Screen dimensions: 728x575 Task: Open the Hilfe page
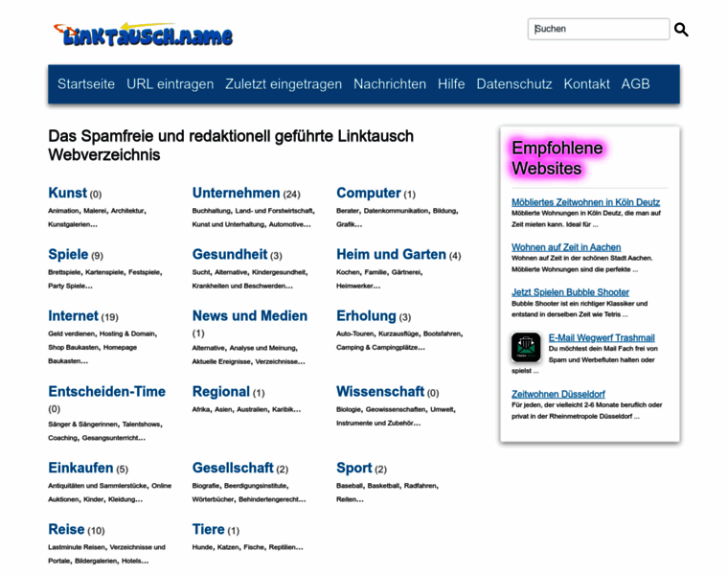[x=451, y=84]
